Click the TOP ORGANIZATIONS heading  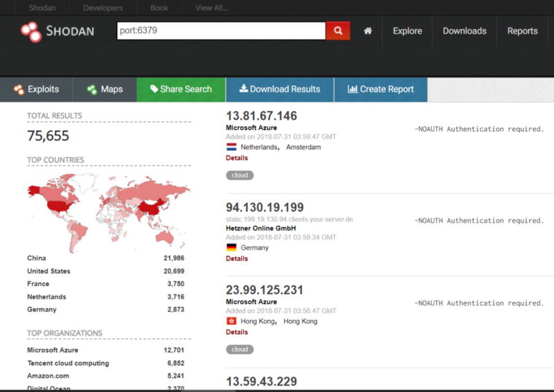pyautogui.click(x=64, y=333)
